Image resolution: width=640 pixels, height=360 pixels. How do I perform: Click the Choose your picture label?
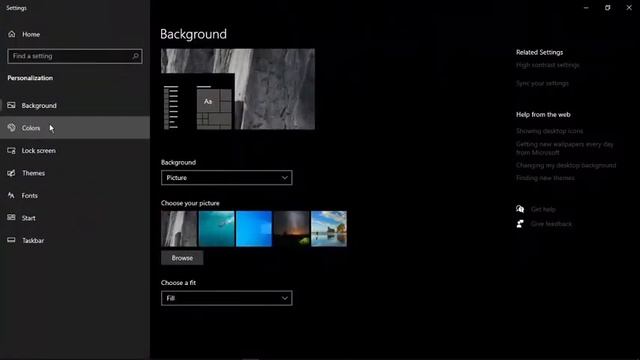pos(190,203)
